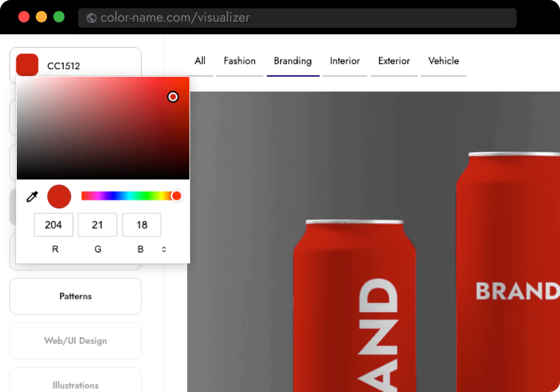
Task: Toggle the RGB color format arrows
Action: tap(164, 249)
